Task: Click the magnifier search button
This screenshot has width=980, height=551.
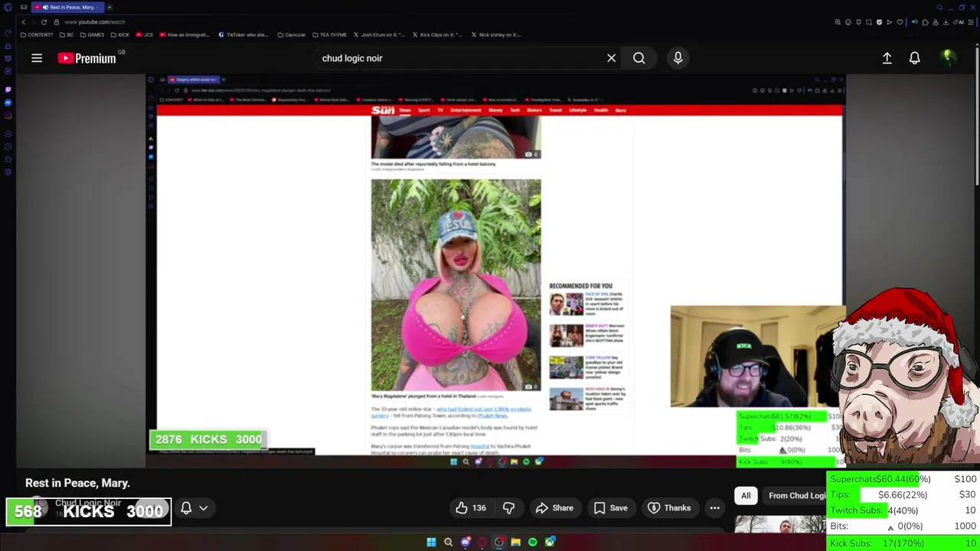Action: [639, 58]
